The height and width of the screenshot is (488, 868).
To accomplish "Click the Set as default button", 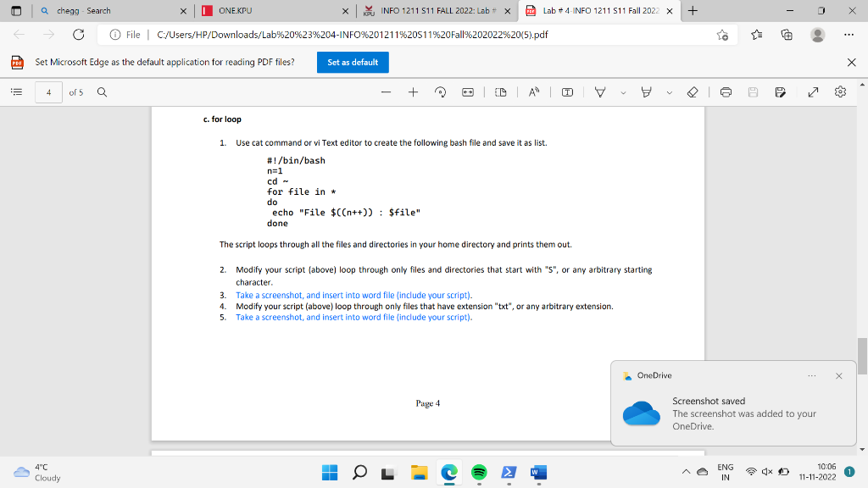I will (352, 62).
